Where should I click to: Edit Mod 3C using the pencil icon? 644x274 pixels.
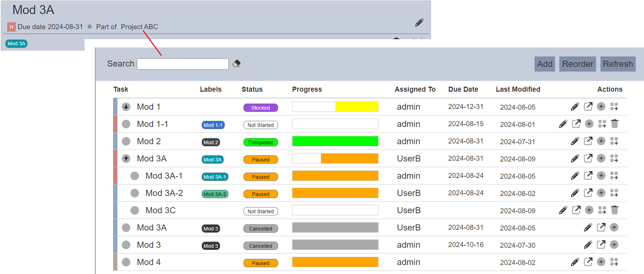pos(563,210)
